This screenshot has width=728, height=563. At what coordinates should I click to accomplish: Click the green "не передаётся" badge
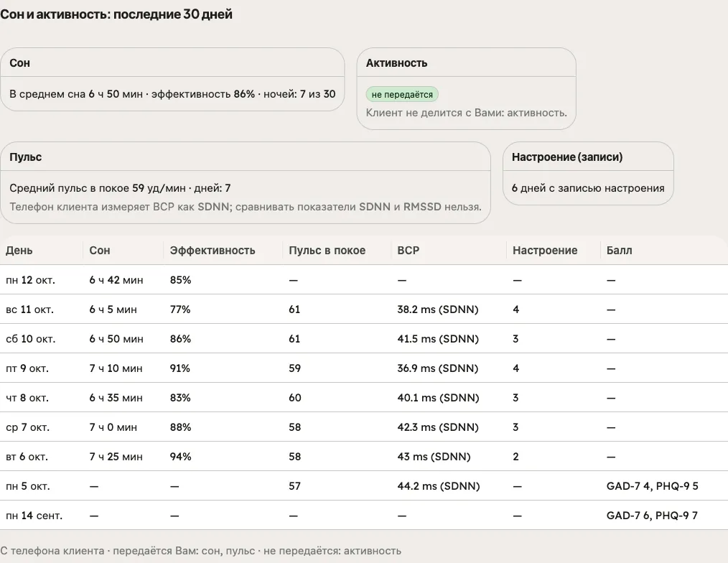[x=402, y=94]
